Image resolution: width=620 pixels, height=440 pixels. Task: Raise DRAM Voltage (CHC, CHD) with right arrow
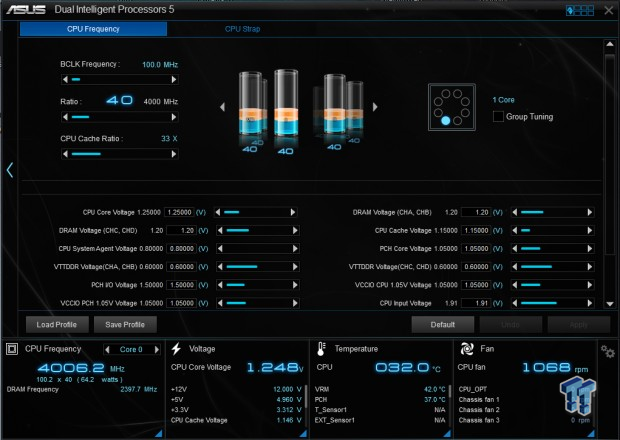295,230
